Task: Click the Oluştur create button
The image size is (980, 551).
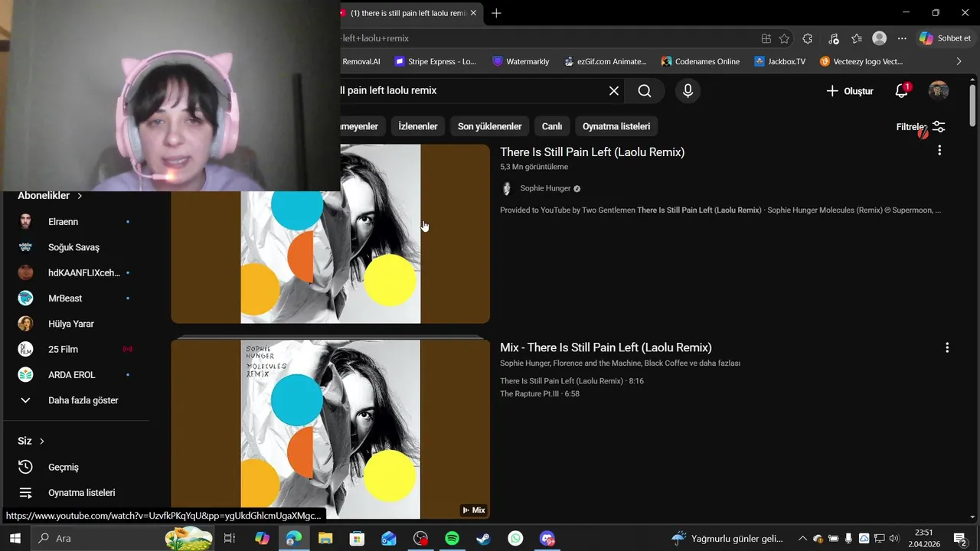Action: (x=850, y=91)
